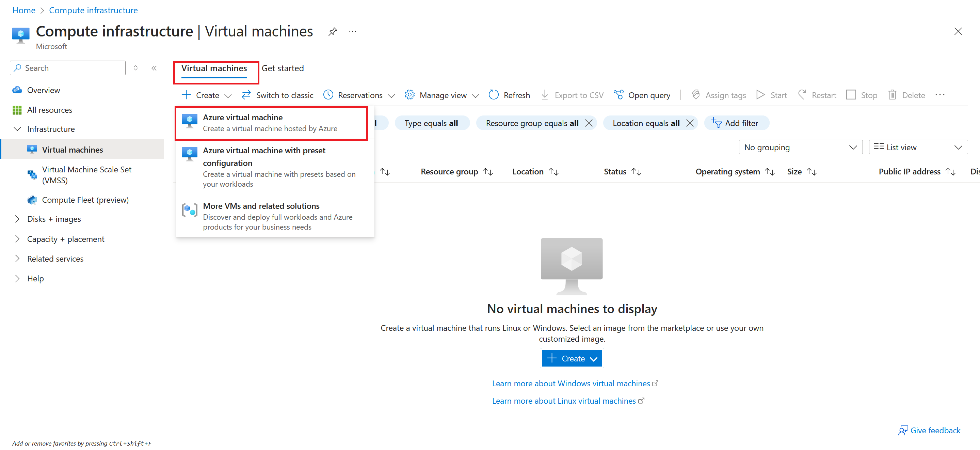980x450 pixels.
Task: Open Learn more about Linux virtual machines
Action: pyautogui.click(x=568, y=401)
